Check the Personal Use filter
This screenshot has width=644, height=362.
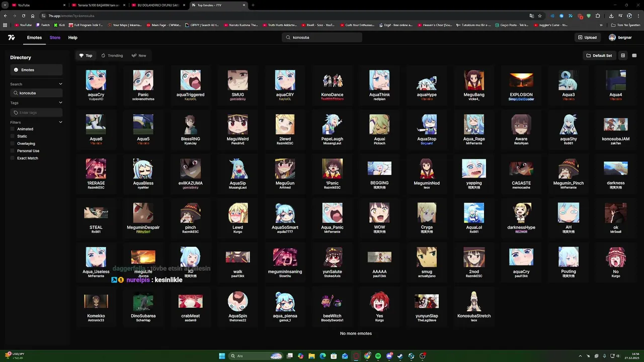point(13,151)
